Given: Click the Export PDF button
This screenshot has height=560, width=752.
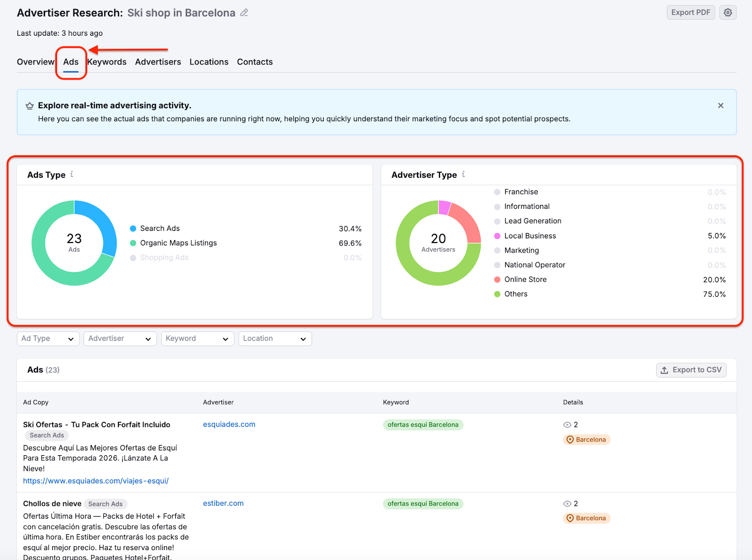Looking at the screenshot, I should tap(690, 12).
